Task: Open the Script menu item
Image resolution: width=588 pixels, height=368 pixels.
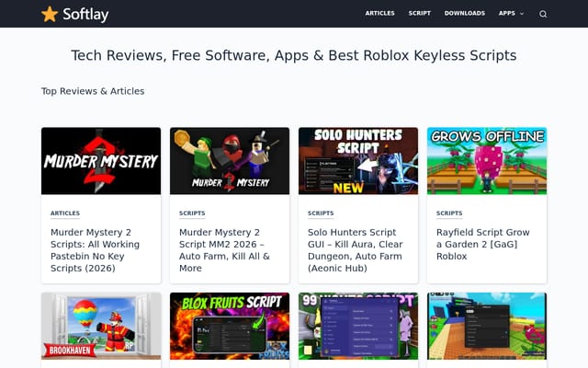Action: 419,13
